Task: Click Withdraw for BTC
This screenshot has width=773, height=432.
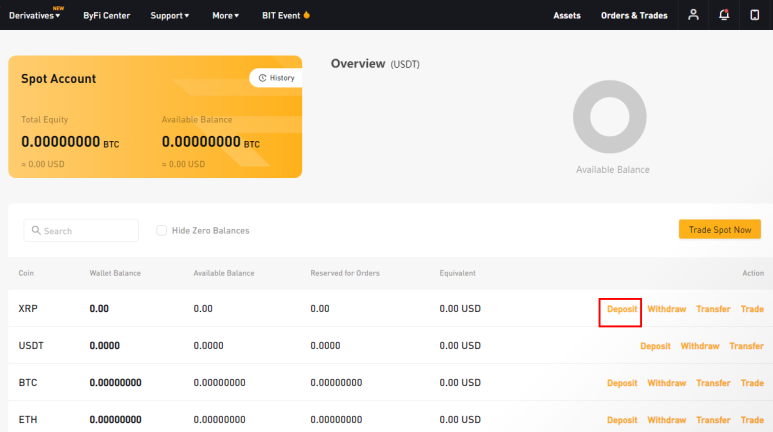Action: coord(667,383)
